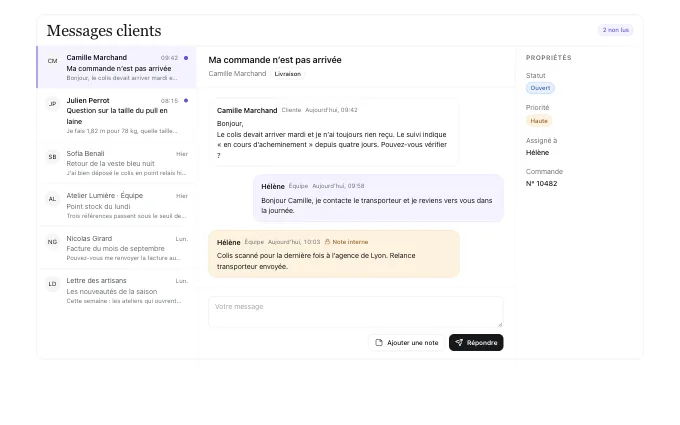Click the LD avatar of Lettre des artisans
Image resolution: width=680 pixels, height=425 pixels.
pos(52,284)
